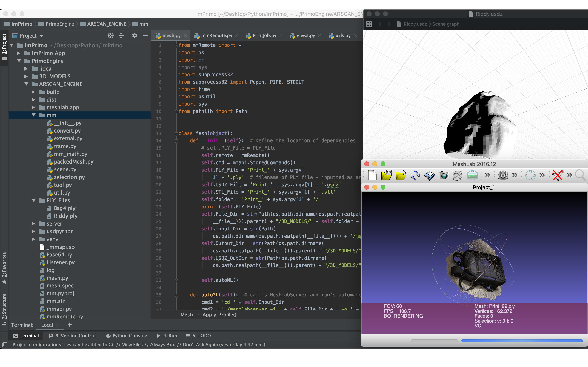Click MeshLab's New Project page icon

(x=372, y=175)
